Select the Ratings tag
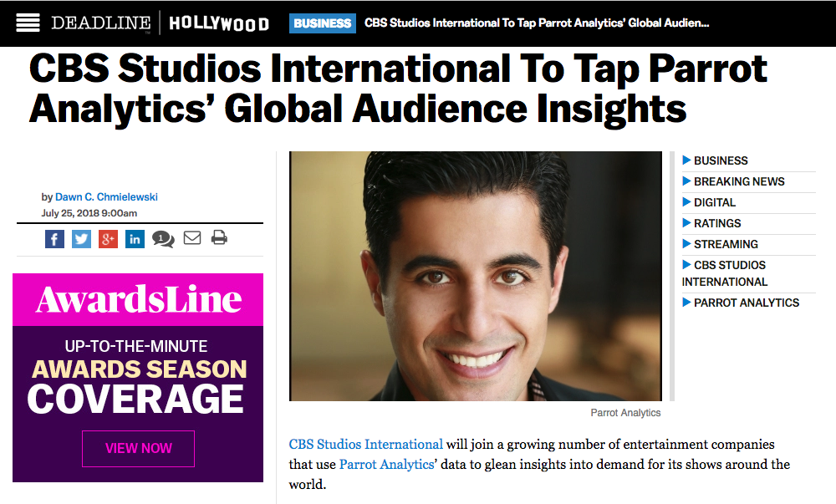 717,223
